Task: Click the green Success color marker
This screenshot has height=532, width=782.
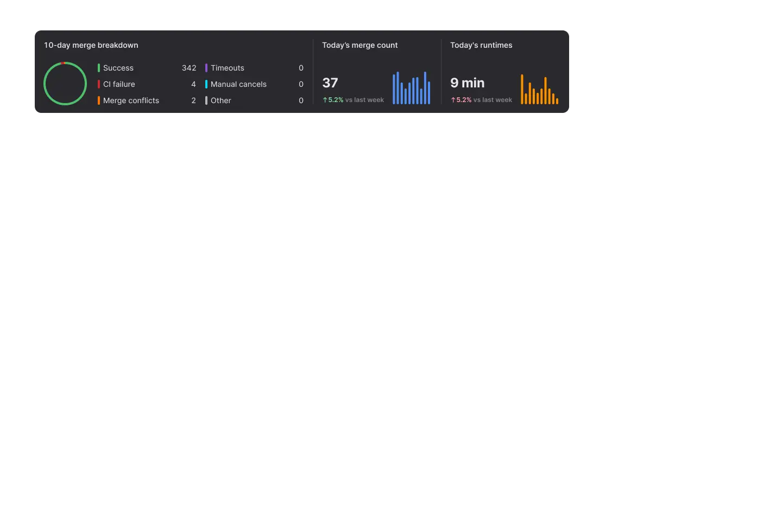Action: point(99,68)
